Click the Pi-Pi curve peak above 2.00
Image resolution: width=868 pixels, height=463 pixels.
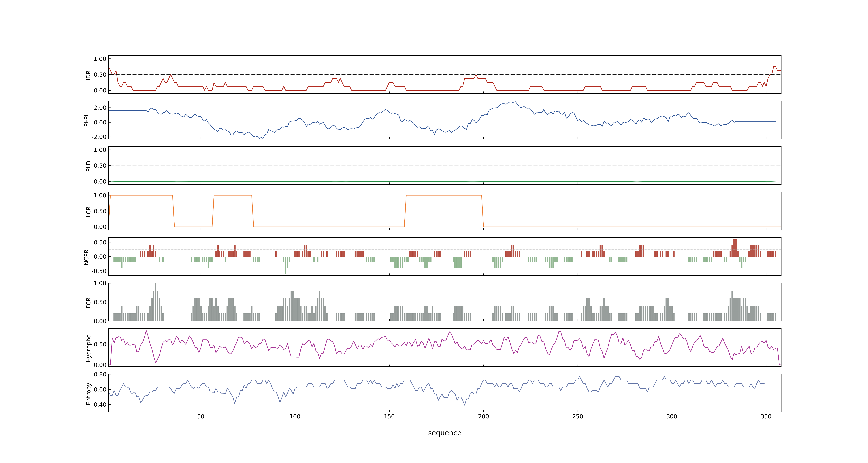point(515,102)
